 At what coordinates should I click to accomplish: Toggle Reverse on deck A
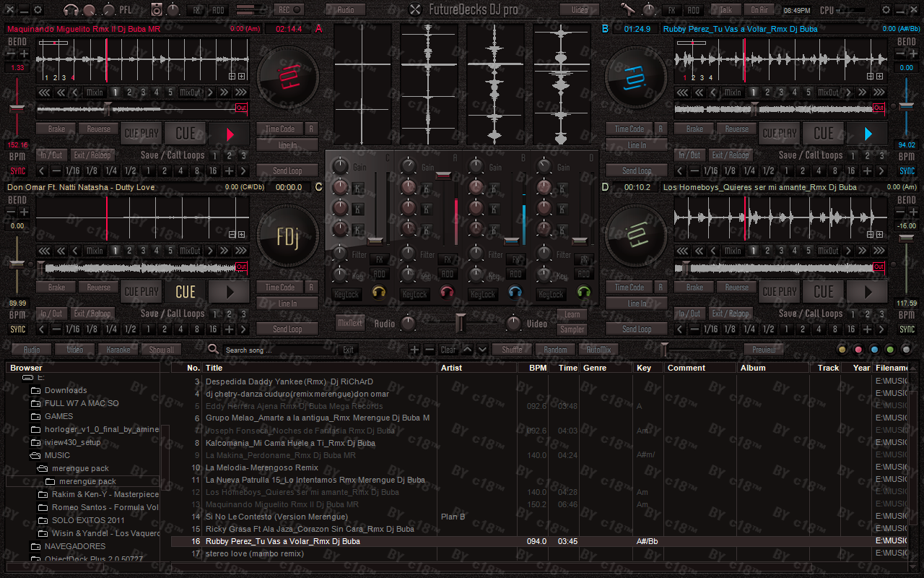pyautogui.click(x=99, y=129)
